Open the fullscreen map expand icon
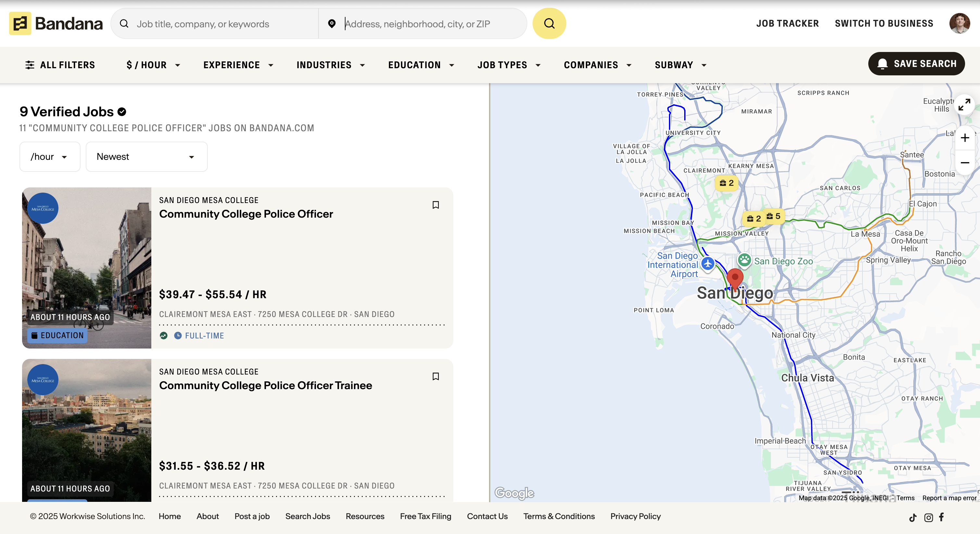The height and width of the screenshot is (534, 980). [964, 105]
